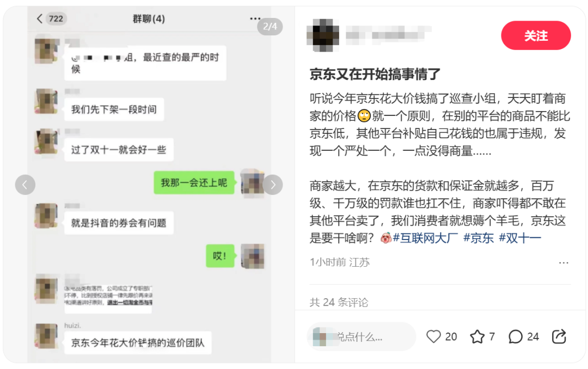Open the #互联网大厂 hashtag
Image resolution: width=588 pixels, height=369 pixels.
[x=425, y=238]
